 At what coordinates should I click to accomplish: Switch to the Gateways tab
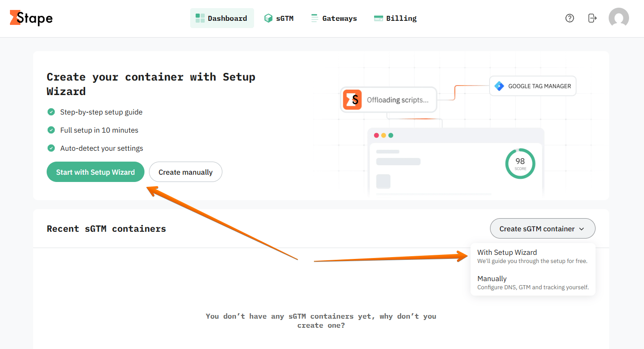tap(334, 18)
